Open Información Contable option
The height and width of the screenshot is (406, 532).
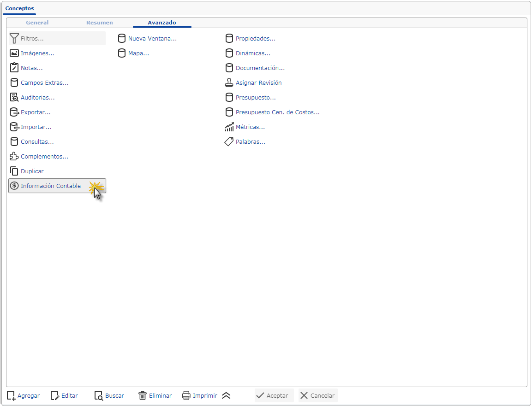click(x=51, y=186)
